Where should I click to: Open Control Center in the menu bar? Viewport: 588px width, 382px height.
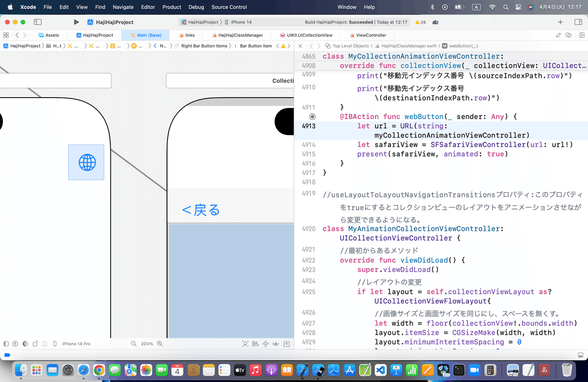pyautogui.click(x=518, y=7)
